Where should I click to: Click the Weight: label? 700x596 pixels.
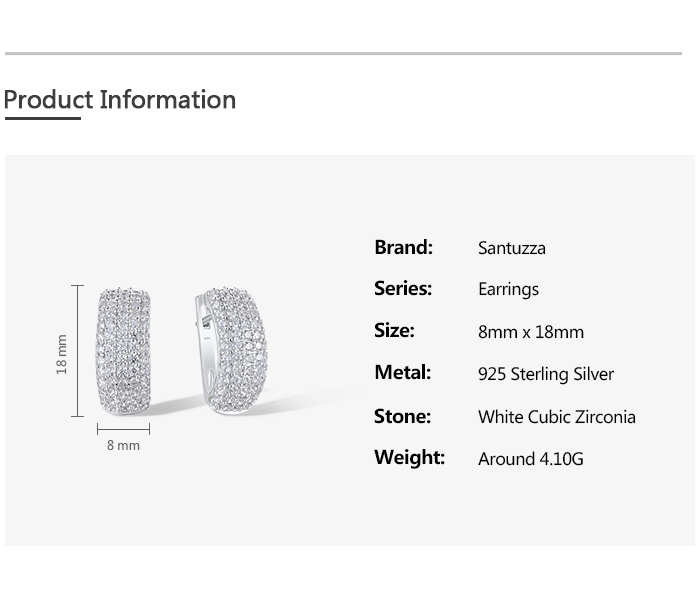pyautogui.click(x=409, y=457)
